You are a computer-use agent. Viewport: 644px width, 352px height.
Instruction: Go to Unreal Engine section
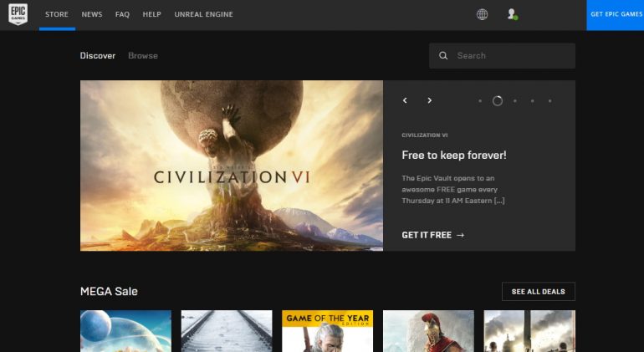(x=204, y=14)
